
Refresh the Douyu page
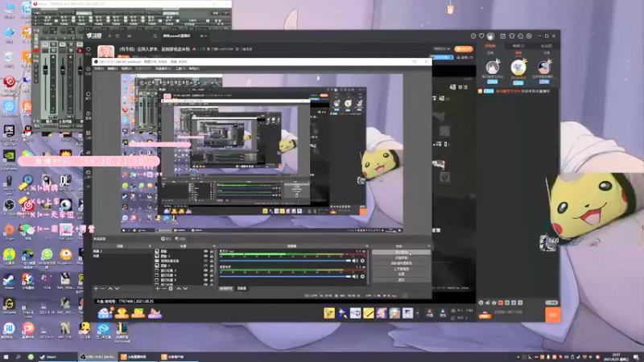(118, 36)
